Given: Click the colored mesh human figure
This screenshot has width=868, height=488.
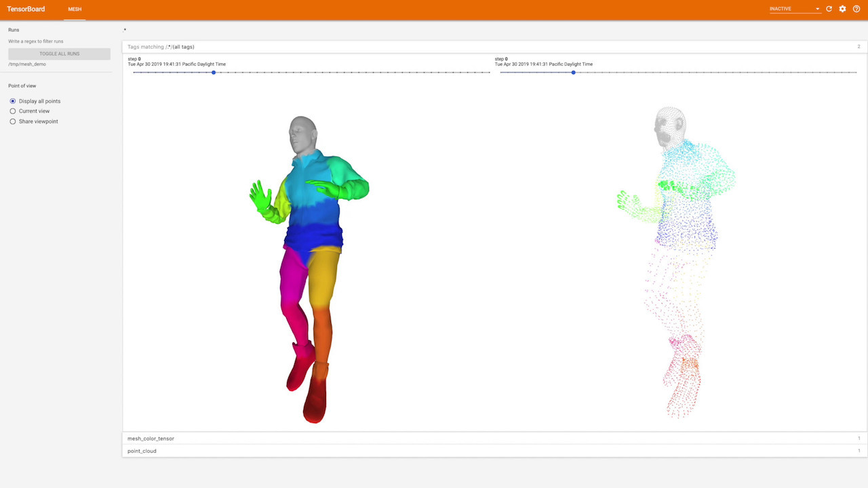Looking at the screenshot, I should click(309, 269).
